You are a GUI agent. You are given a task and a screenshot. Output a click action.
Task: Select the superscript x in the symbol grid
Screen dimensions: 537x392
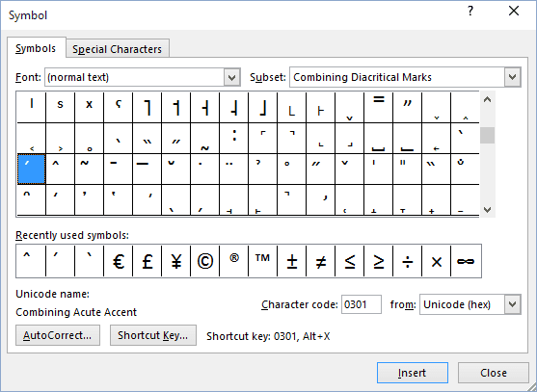tap(89, 107)
